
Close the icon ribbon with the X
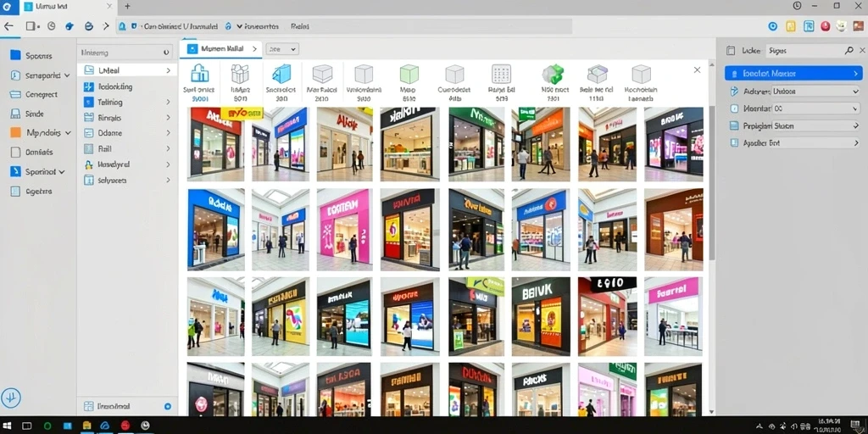pyautogui.click(x=697, y=70)
